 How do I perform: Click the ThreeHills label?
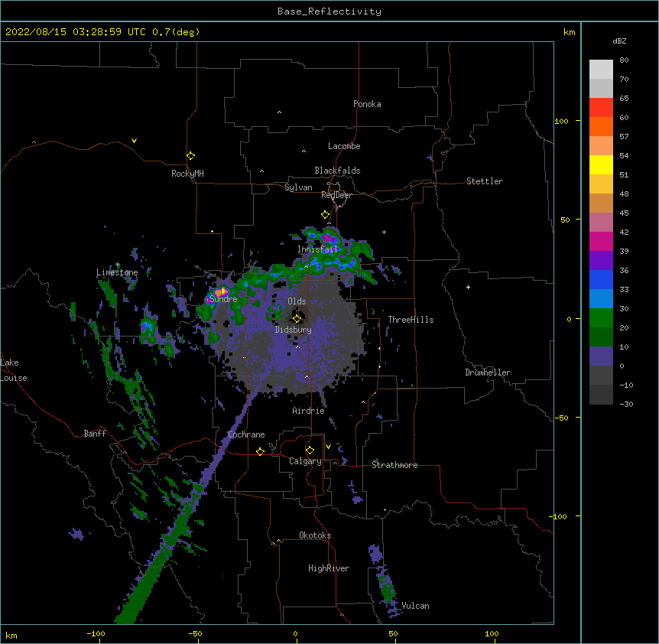pyautogui.click(x=411, y=320)
